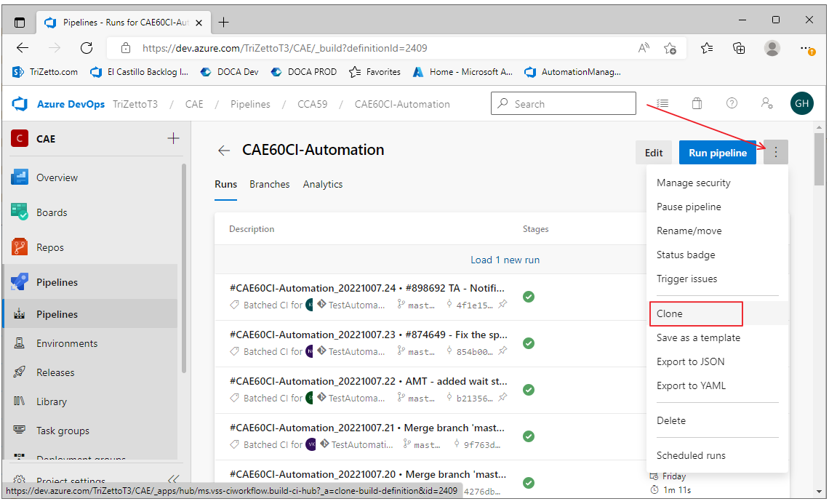Click the Description column header
This screenshot has height=504, width=829.
pos(252,229)
